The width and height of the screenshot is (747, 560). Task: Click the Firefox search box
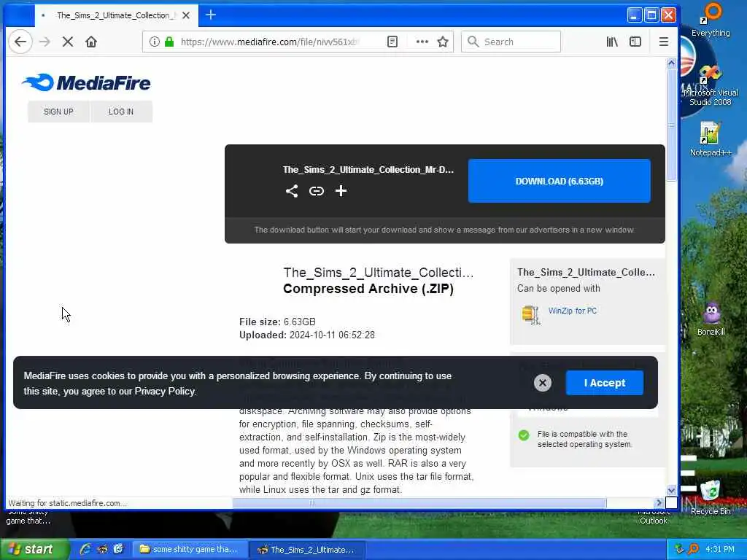[511, 42]
